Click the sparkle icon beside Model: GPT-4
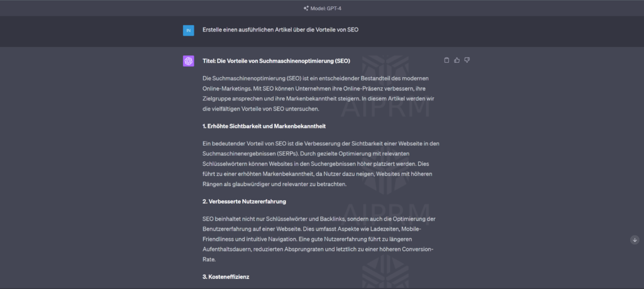Viewport: 644px width, 289px height. coord(306,8)
